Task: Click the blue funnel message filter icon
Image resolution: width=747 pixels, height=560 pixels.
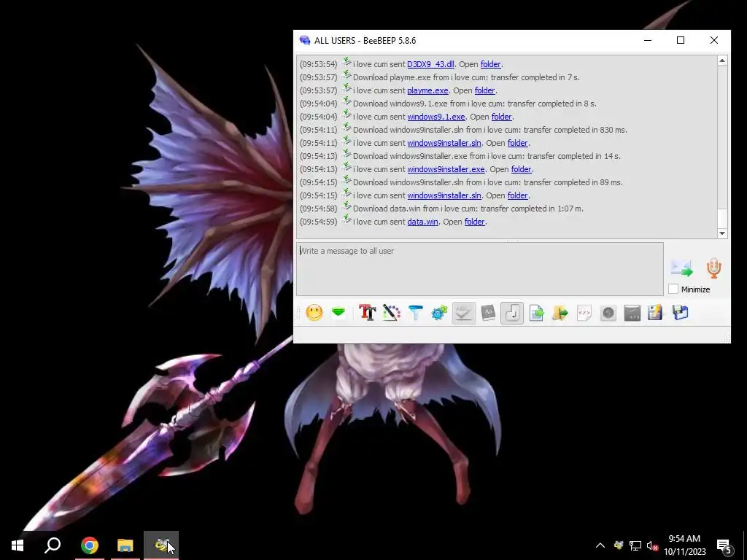Action: (415, 313)
